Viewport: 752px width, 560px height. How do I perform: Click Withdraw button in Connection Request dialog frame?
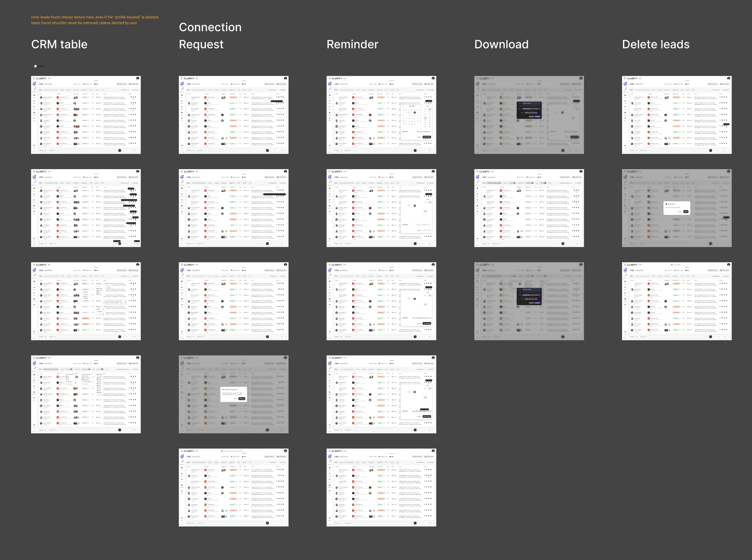(x=242, y=398)
